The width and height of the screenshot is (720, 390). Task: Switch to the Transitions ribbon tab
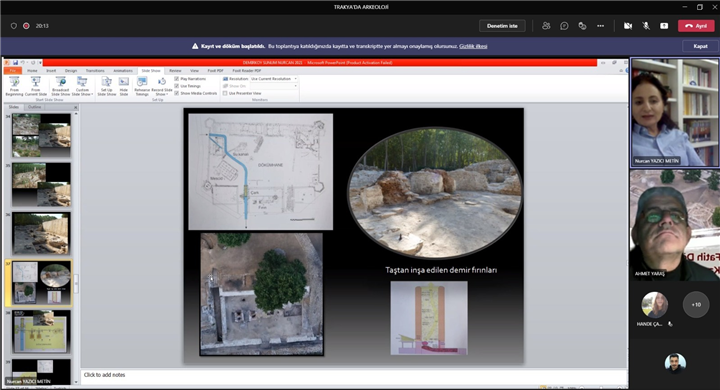pos(95,71)
